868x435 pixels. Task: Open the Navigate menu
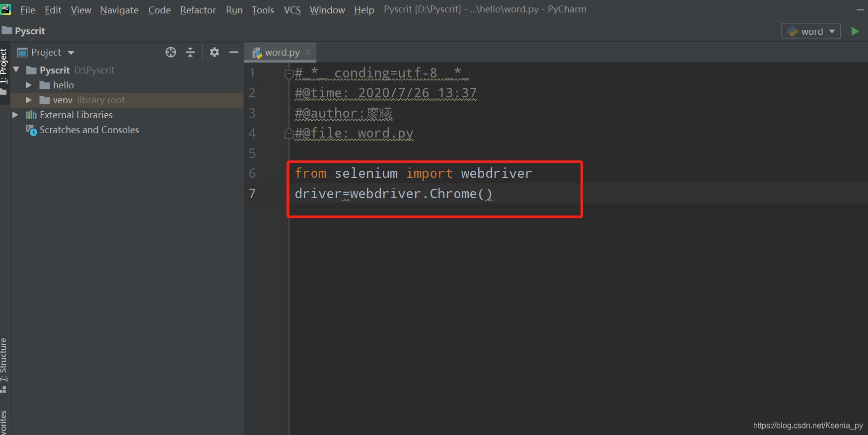(x=119, y=10)
